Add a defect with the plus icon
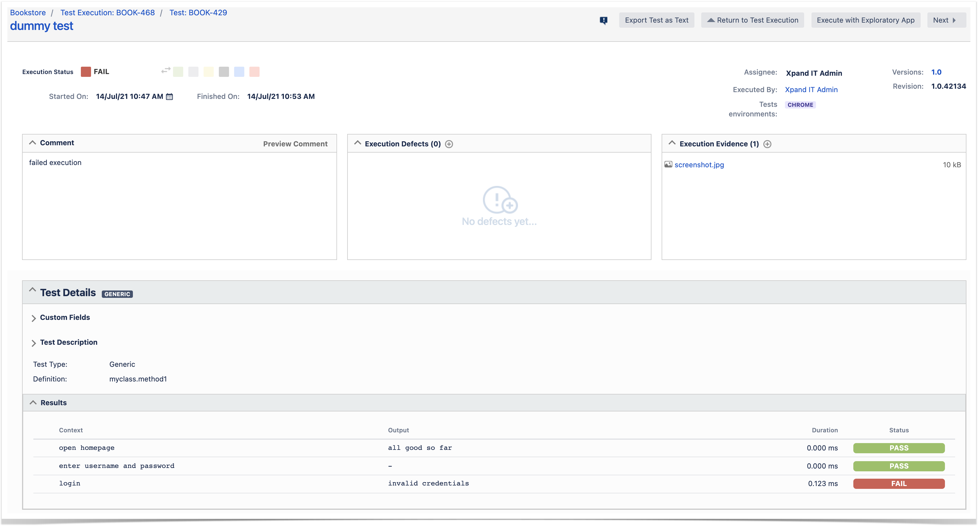The height and width of the screenshot is (527, 980). 449,144
